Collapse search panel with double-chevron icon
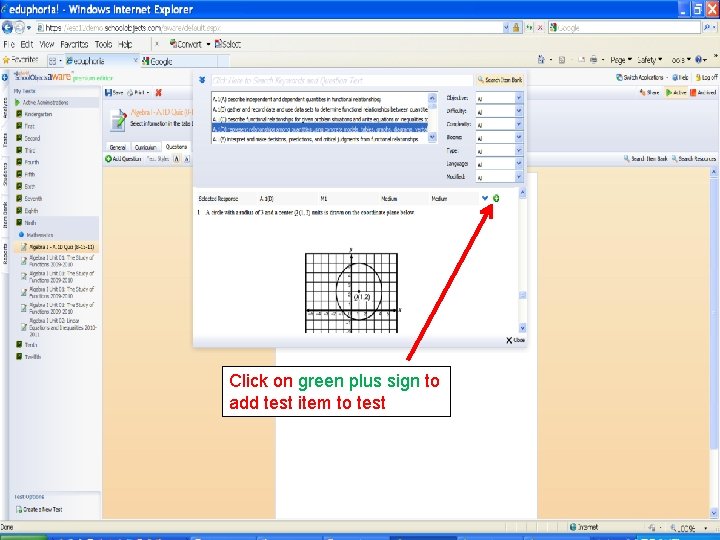 (x=202, y=80)
